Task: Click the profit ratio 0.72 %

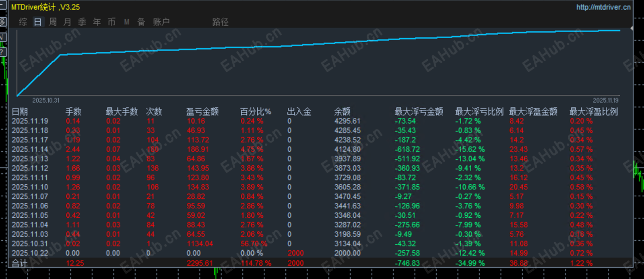Action: (581, 253)
